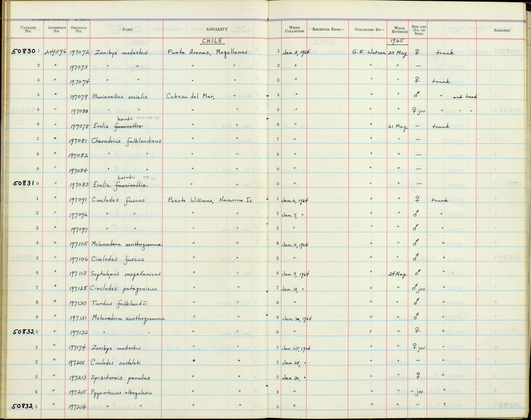Click the Collected By column header
Screen dimensions: 531x420
(369, 30)
